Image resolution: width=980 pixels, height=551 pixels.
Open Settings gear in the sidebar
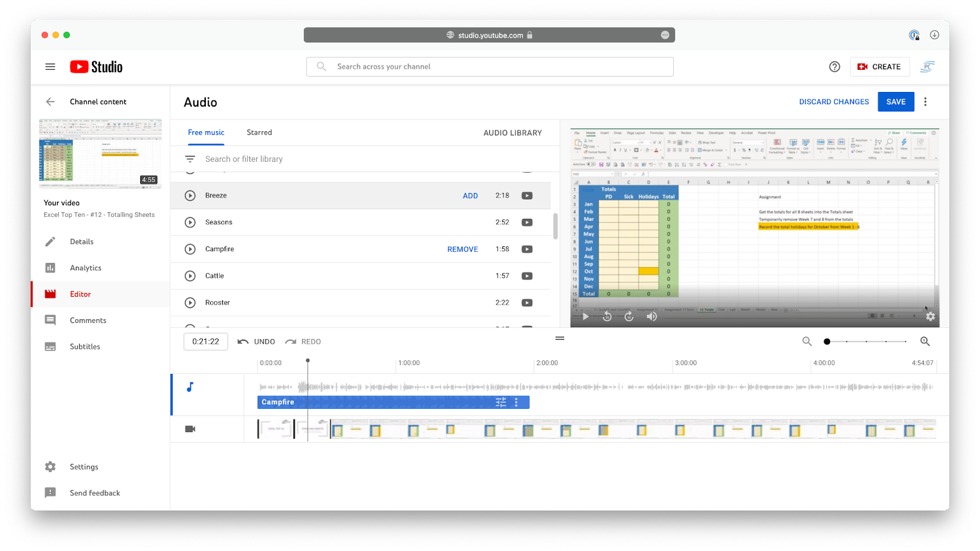pos(50,467)
